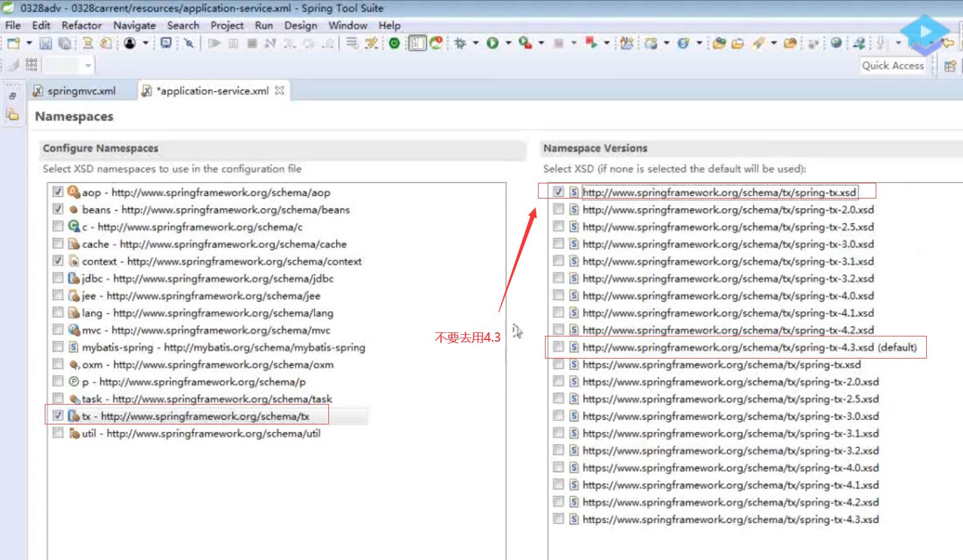Click the Run Last Tool icon with red toolbox
The image size is (963, 560).
click(x=526, y=43)
